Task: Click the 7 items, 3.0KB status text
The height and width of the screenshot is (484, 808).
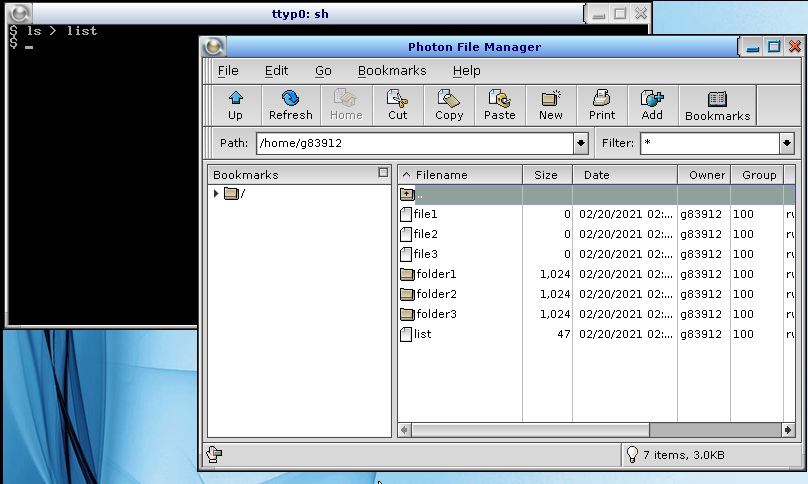Action: pyautogui.click(x=683, y=455)
